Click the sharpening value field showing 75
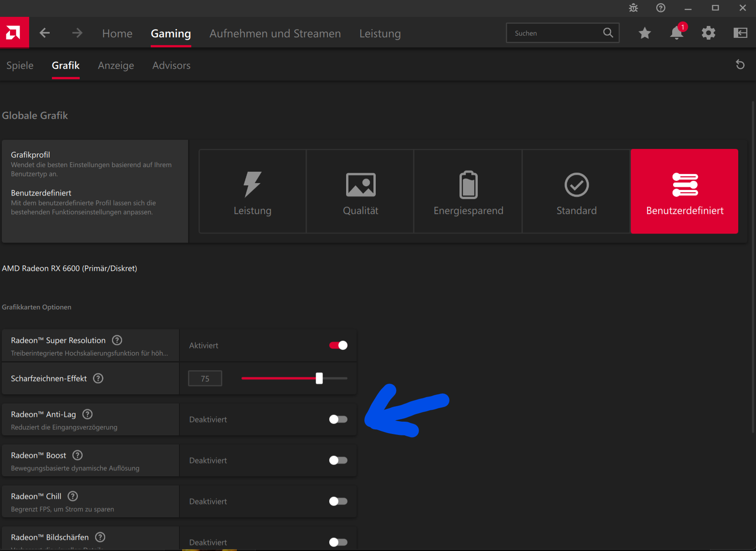This screenshot has height=551, width=756. tap(205, 378)
